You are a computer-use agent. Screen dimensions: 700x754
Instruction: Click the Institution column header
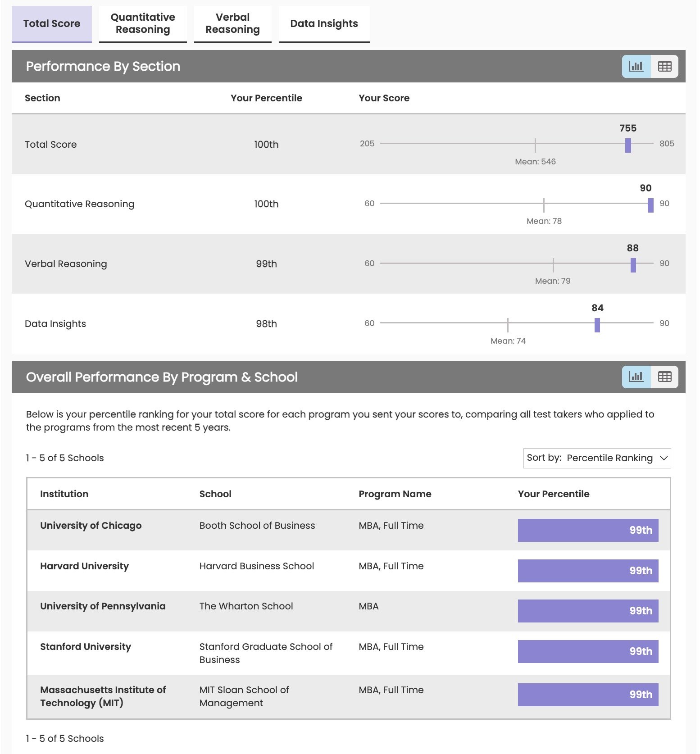64,494
